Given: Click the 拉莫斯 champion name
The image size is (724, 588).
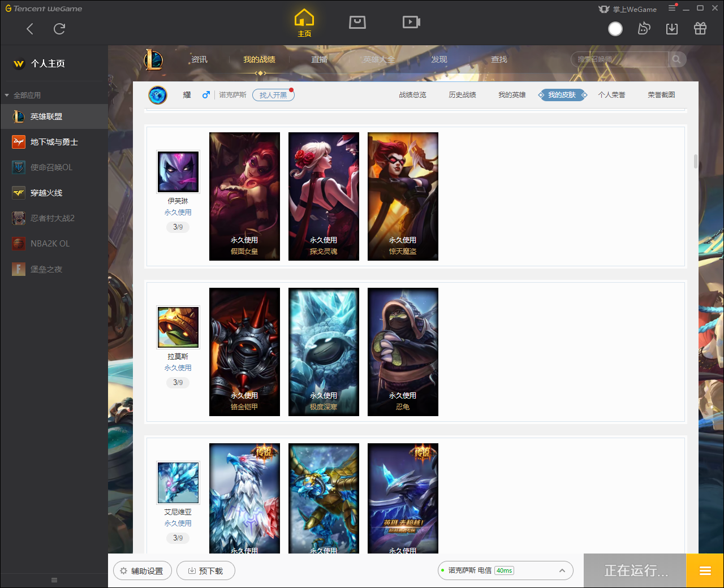Looking at the screenshot, I should tap(178, 357).
